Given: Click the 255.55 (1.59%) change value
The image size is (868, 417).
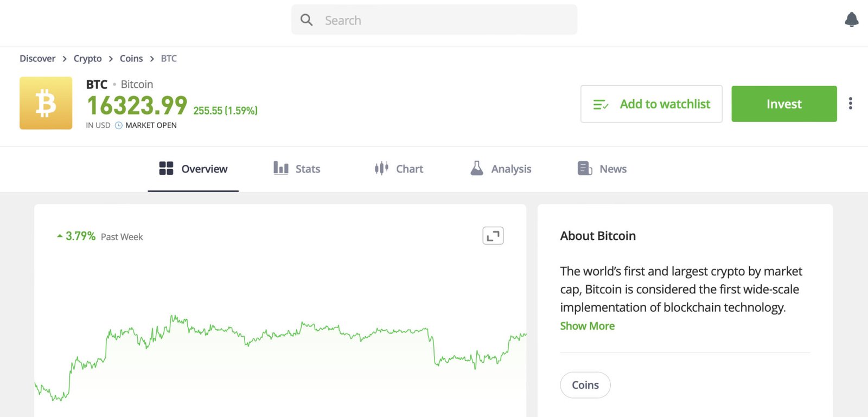Looking at the screenshot, I should pos(226,111).
